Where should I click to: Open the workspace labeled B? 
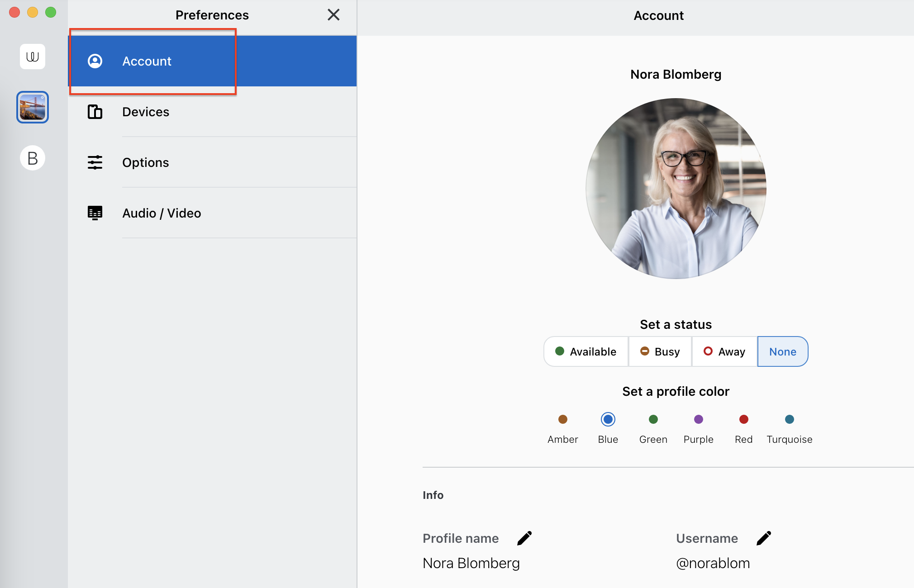point(33,158)
